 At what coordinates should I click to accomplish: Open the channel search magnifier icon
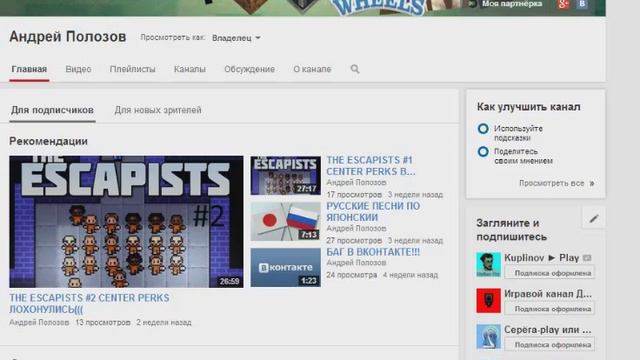(x=355, y=69)
